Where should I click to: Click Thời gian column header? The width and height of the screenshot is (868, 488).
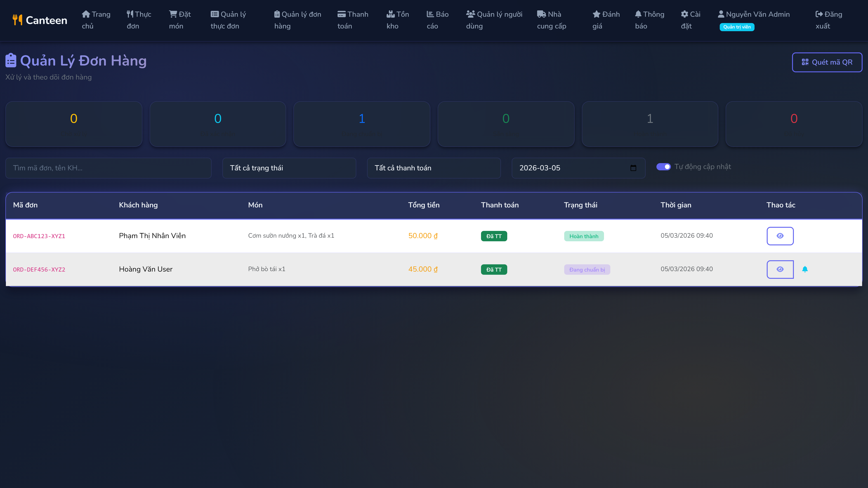676,205
